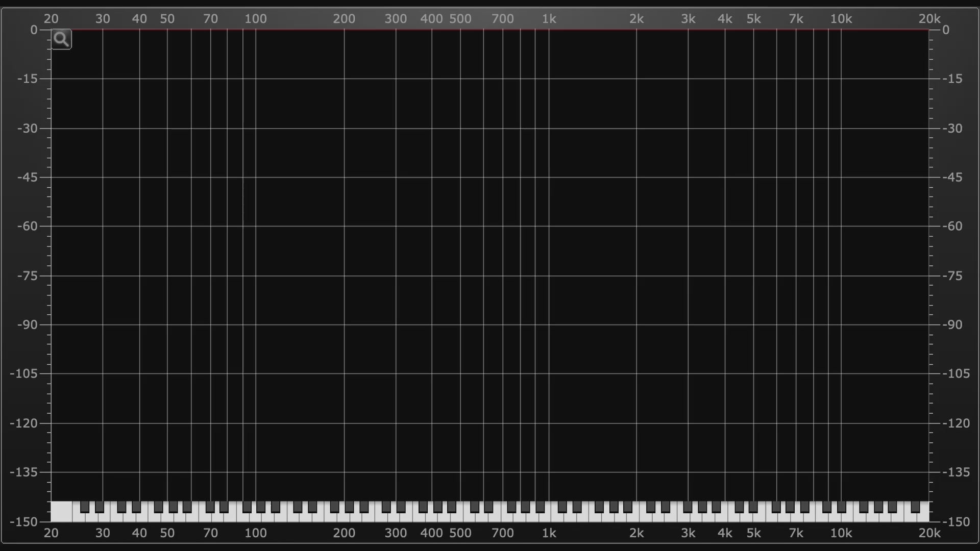
Task: Click the top 2k frequency label
Action: pos(636,19)
